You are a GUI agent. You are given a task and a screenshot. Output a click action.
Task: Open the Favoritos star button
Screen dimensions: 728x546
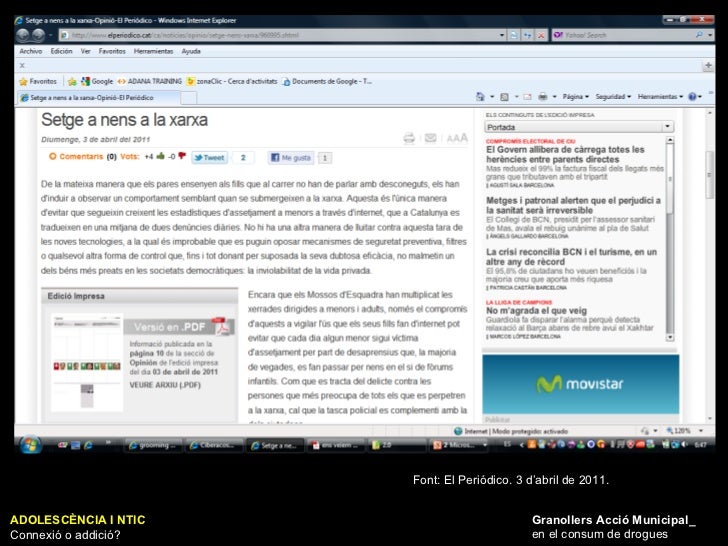tap(38, 81)
